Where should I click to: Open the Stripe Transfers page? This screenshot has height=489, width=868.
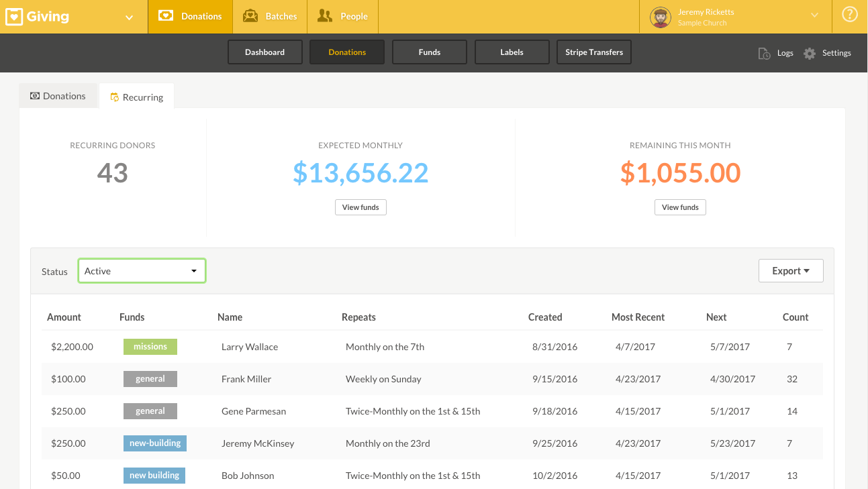click(593, 52)
